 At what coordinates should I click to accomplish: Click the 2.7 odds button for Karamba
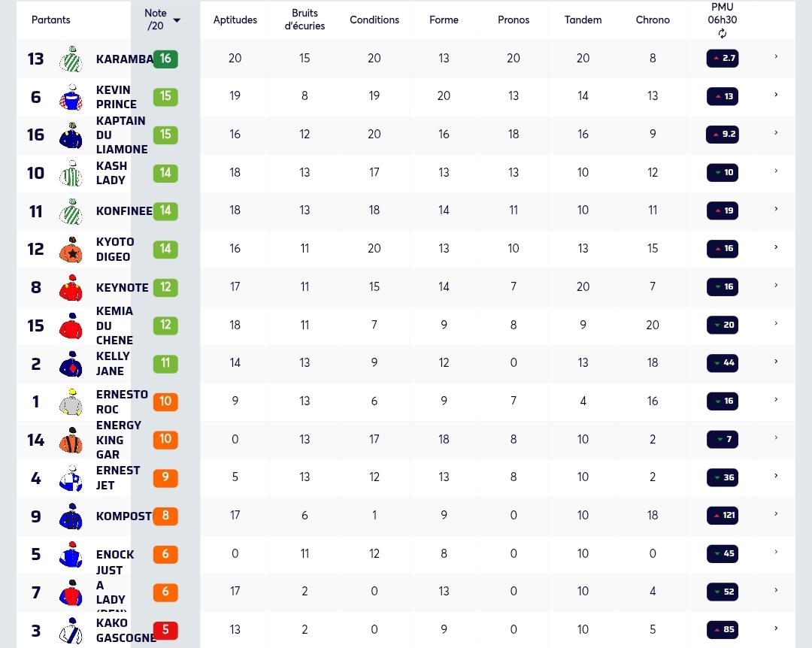coord(723,58)
